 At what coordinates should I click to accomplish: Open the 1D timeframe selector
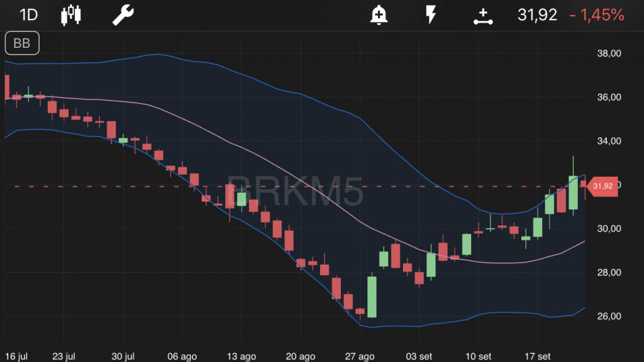(x=29, y=15)
